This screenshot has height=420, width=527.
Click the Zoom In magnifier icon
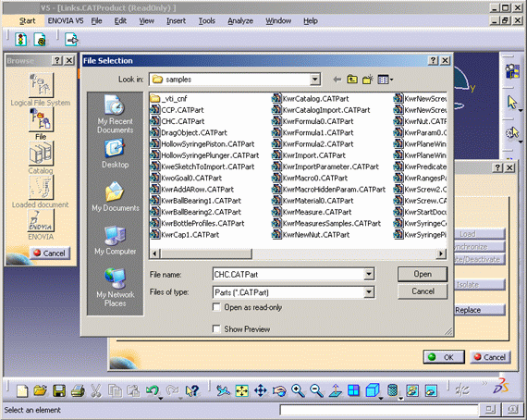(298, 390)
